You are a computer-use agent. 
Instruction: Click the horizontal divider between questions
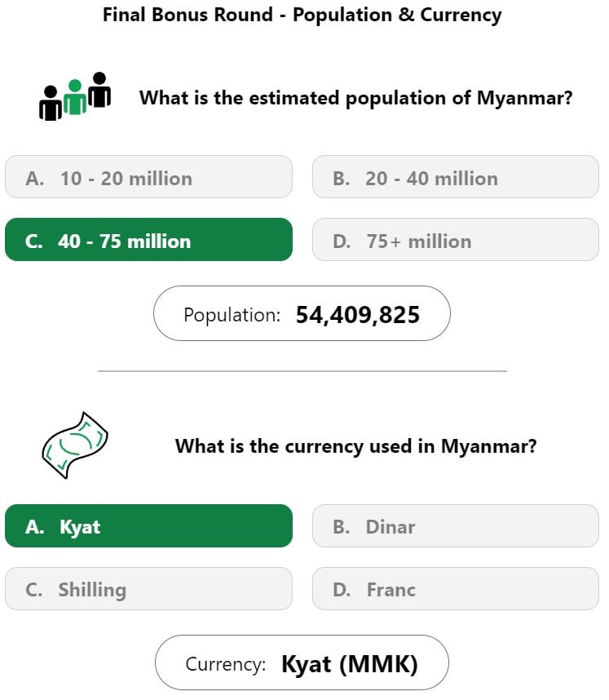point(302,371)
